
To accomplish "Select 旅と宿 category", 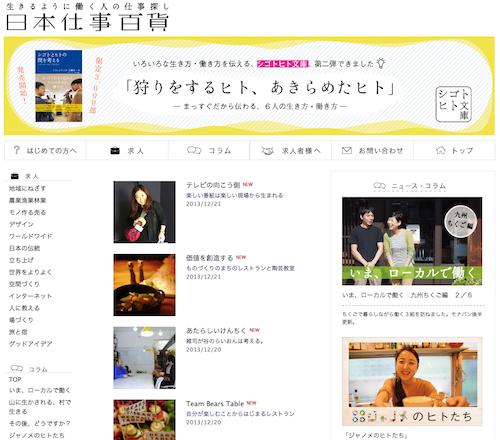I will (x=18, y=332).
